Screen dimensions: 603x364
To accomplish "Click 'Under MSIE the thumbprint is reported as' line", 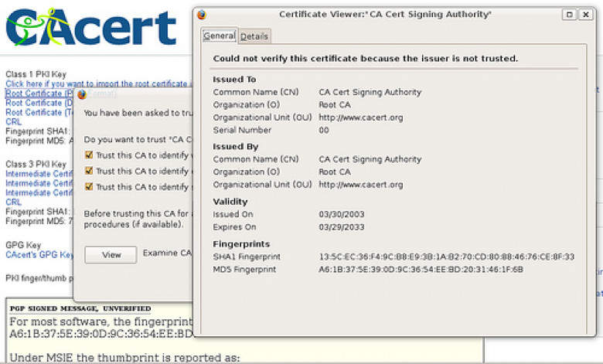I will [124, 358].
